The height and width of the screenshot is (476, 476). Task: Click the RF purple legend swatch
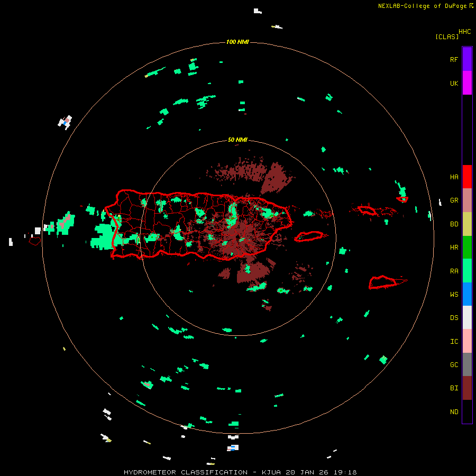tap(467, 59)
